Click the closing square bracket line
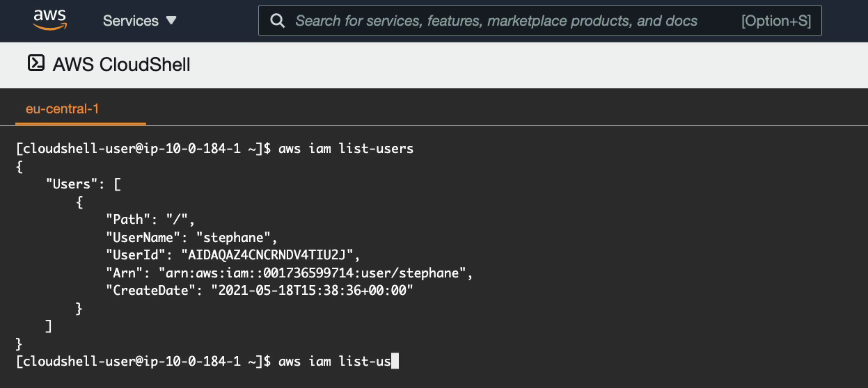The image size is (868, 388). coord(49,326)
